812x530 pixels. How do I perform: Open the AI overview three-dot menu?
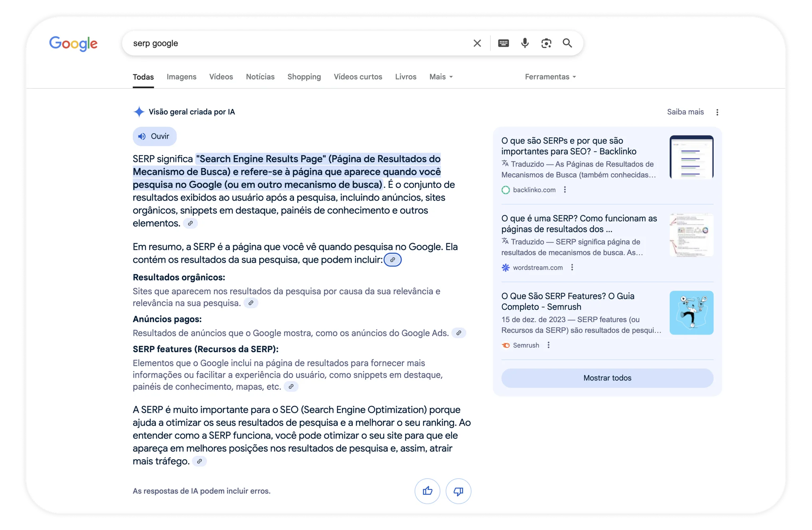717,112
